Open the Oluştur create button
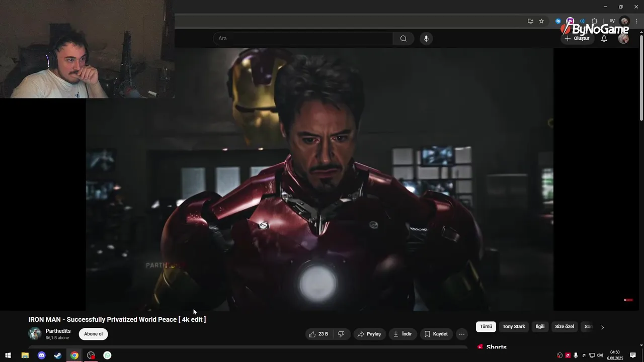This screenshot has width=644, height=362. point(577,39)
